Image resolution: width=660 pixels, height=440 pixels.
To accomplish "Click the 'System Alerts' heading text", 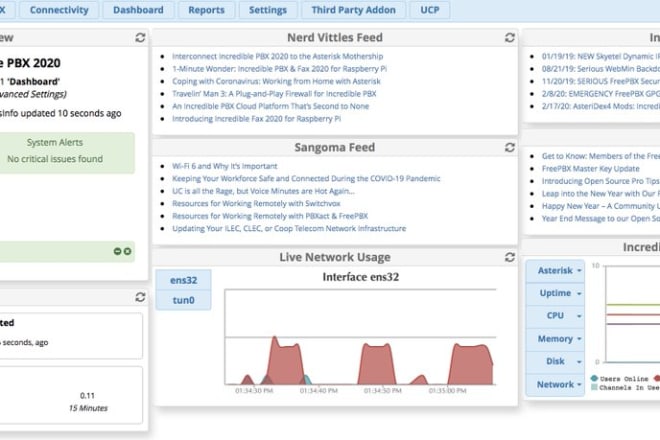I will [x=55, y=142].
